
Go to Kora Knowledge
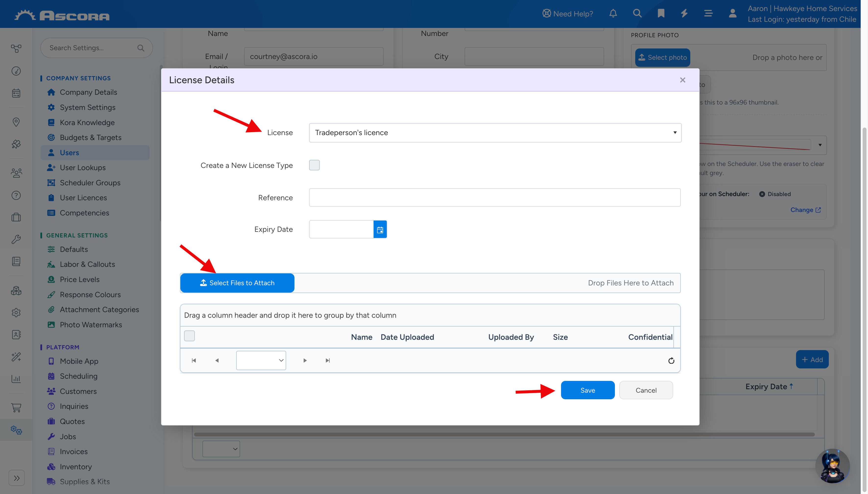coord(87,122)
